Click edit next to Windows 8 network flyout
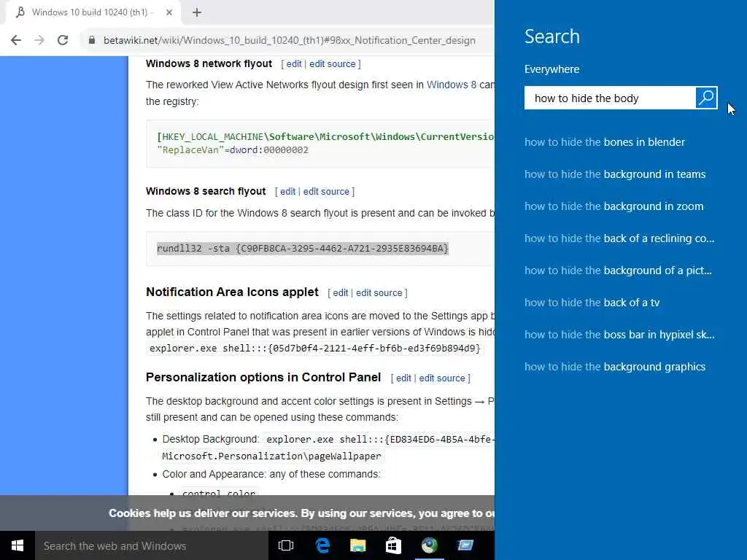 click(x=294, y=64)
